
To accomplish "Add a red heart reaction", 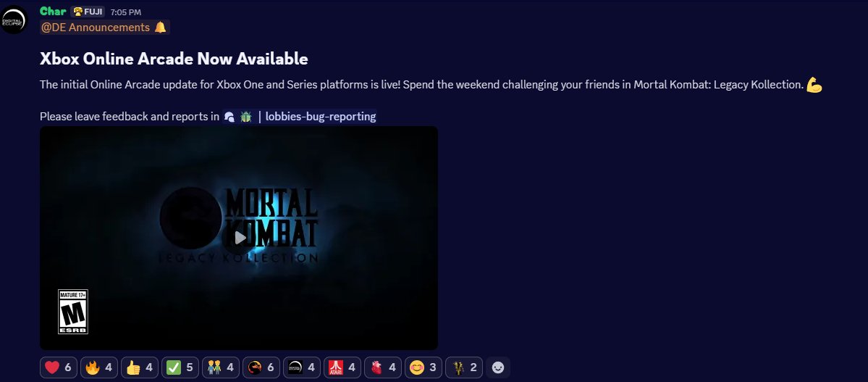I will point(58,367).
